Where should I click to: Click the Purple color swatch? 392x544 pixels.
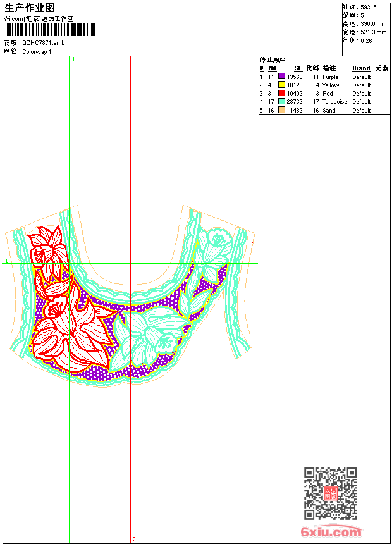point(281,77)
